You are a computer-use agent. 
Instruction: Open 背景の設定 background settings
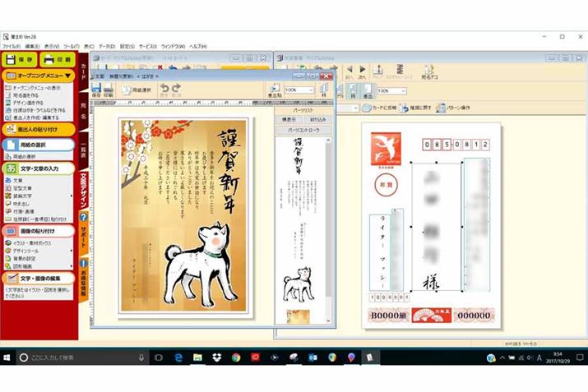(25, 259)
